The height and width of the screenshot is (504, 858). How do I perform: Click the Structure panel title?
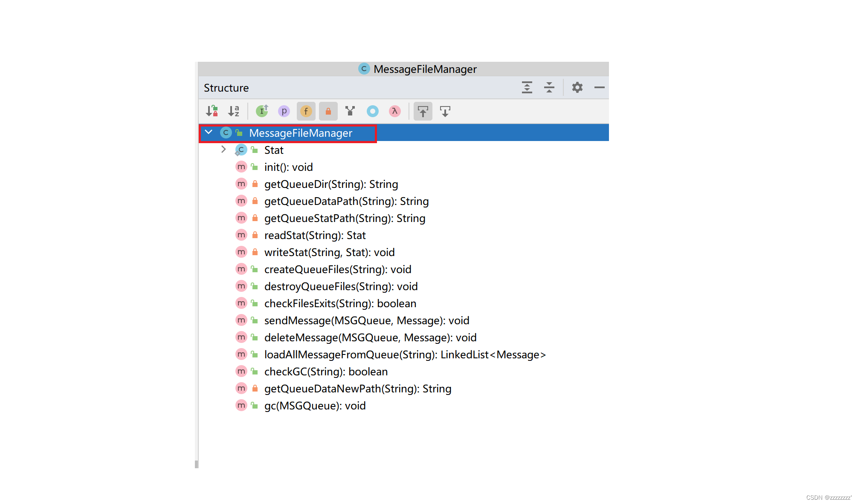226,88
